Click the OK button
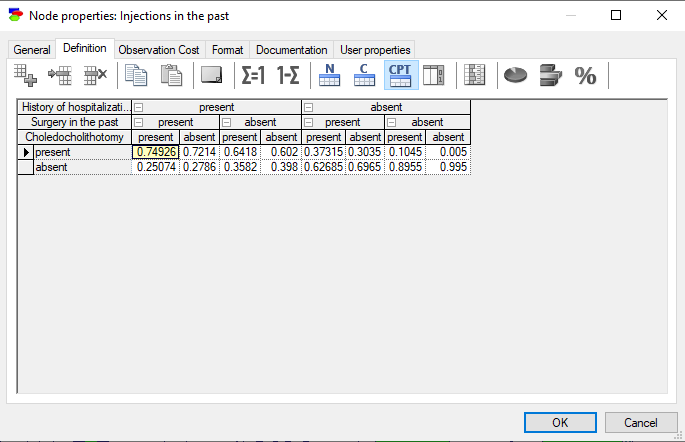Image resolution: width=685 pixels, height=442 pixels. click(560, 422)
